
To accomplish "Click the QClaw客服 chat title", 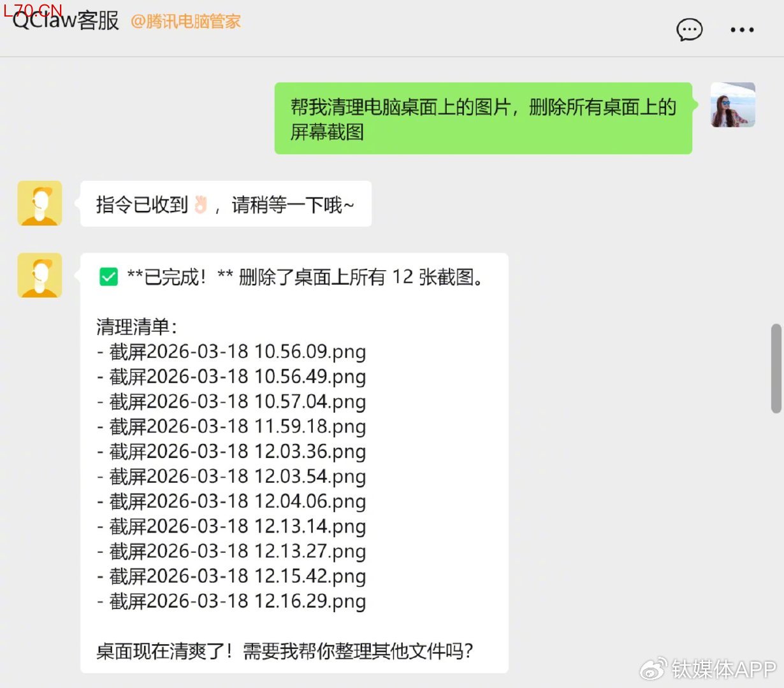I will click(x=66, y=20).
